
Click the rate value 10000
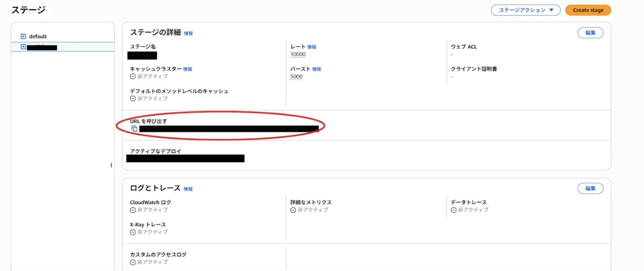click(298, 54)
